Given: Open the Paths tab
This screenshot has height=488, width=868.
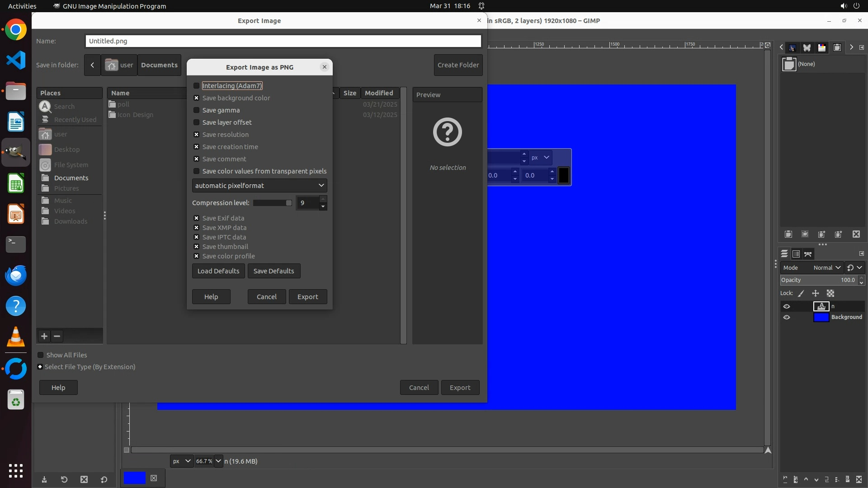Looking at the screenshot, I should tap(808, 254).
